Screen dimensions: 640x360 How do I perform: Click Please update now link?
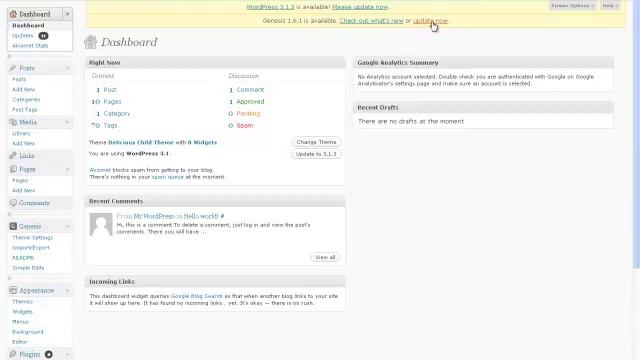tap(360, 7)
